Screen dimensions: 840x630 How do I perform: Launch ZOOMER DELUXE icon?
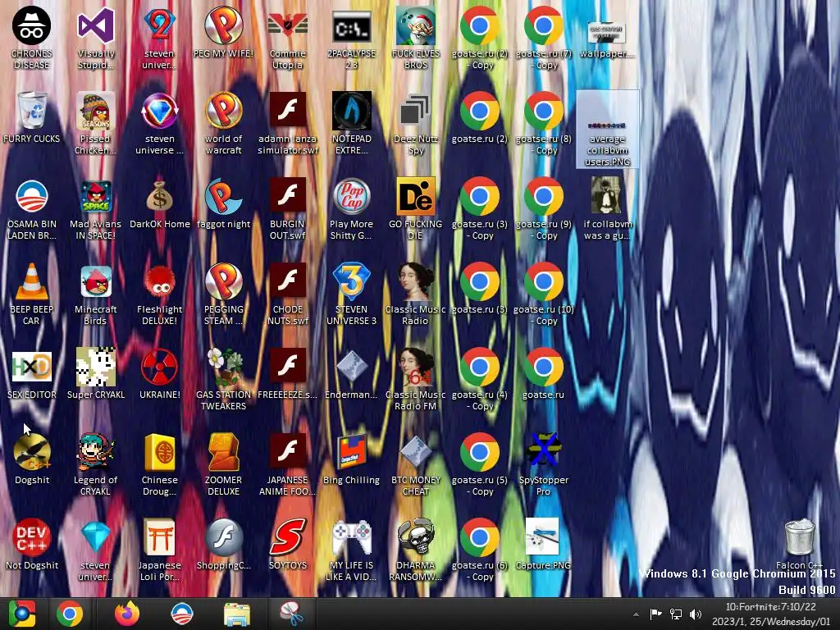point(223,464)
